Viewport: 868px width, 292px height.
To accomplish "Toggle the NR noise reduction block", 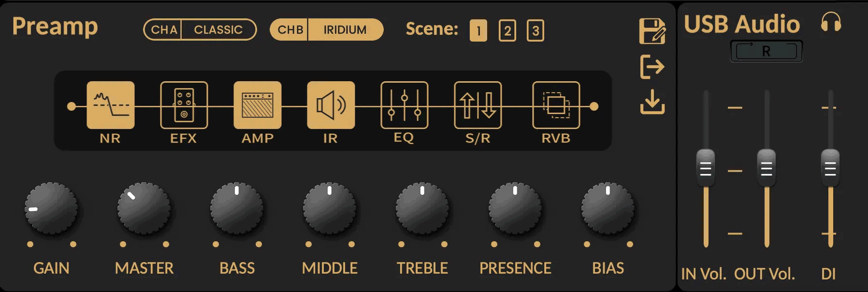I will (x=110, y=105).
